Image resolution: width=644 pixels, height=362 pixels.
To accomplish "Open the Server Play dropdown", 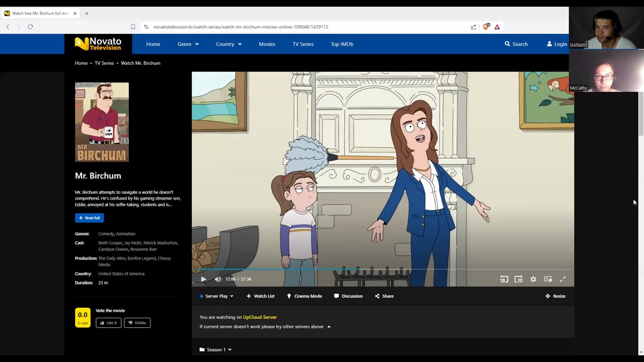I will click(x=217, y=296).
